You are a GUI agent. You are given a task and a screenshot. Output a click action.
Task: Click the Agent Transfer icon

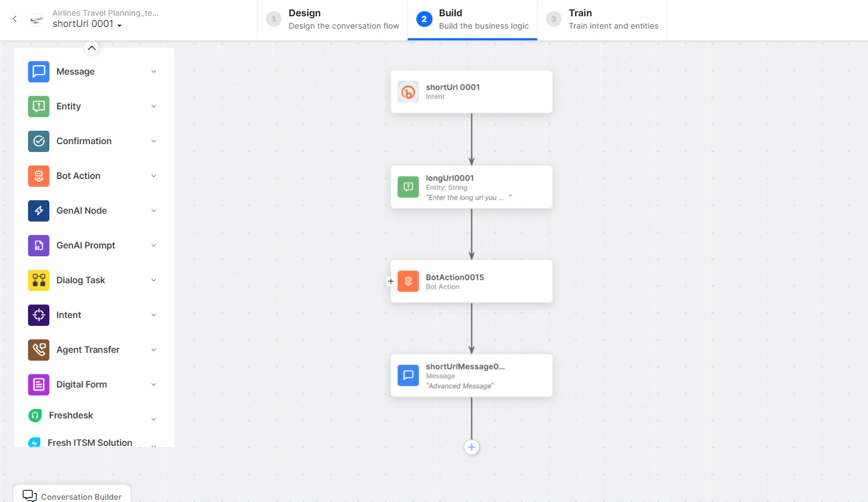(x=38, y=349)
